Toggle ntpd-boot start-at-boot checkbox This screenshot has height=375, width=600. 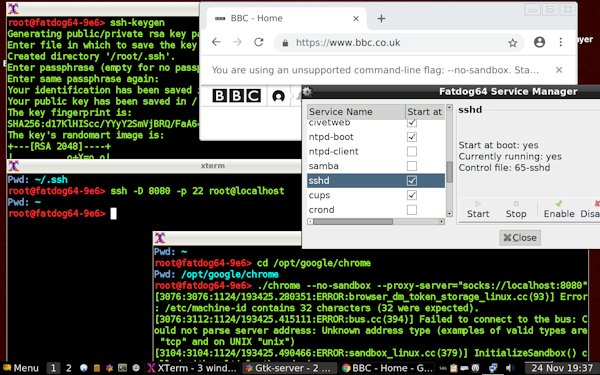point(412,137)
